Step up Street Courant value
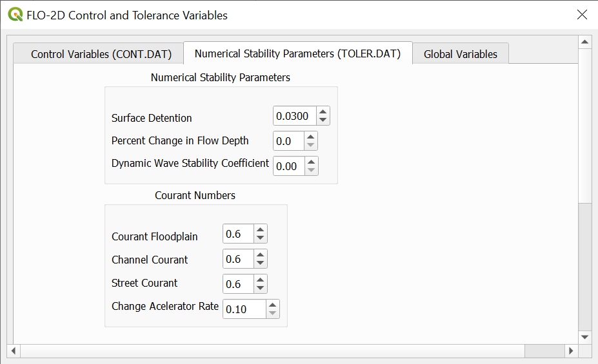598x364 pixels. 260,279
